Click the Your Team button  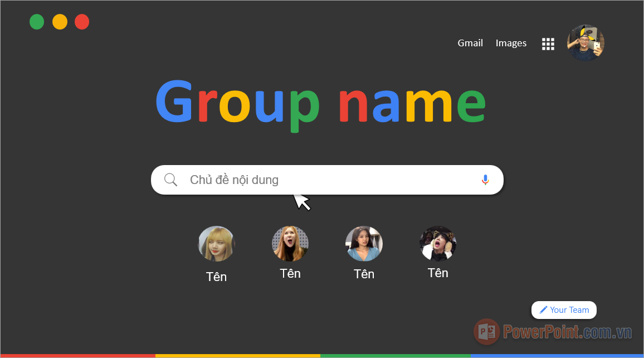[564, 310]
